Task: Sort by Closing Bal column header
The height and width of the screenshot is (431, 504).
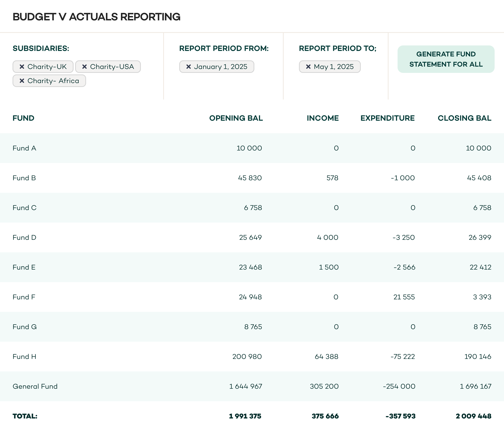Action: [x=464, y=118]
